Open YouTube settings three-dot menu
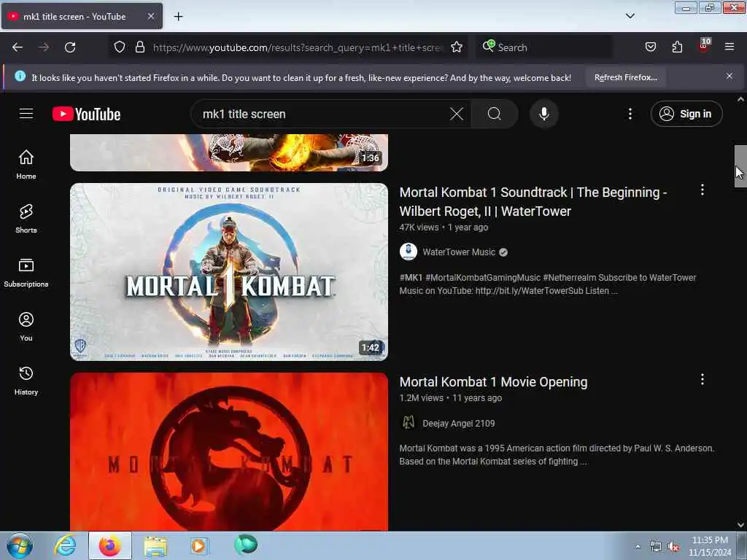Viewport: 747px width, 560px height. pyautogui.click(x=630, y=114)
